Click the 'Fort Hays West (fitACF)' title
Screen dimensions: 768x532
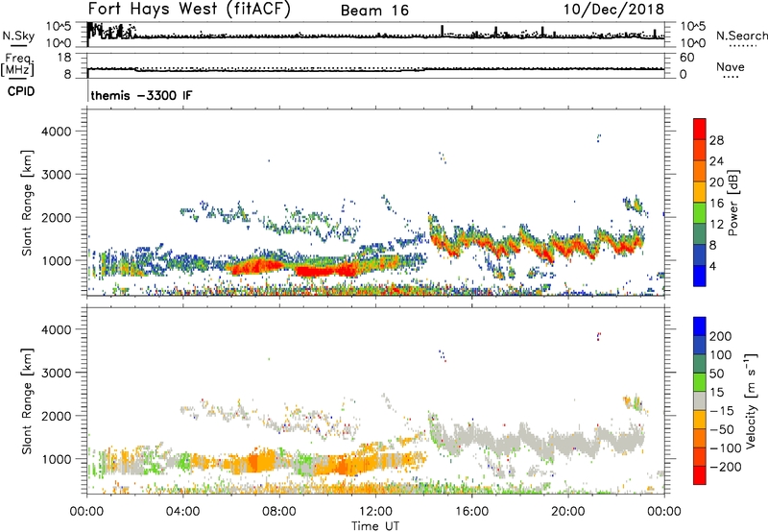click(x=189, y=9)
